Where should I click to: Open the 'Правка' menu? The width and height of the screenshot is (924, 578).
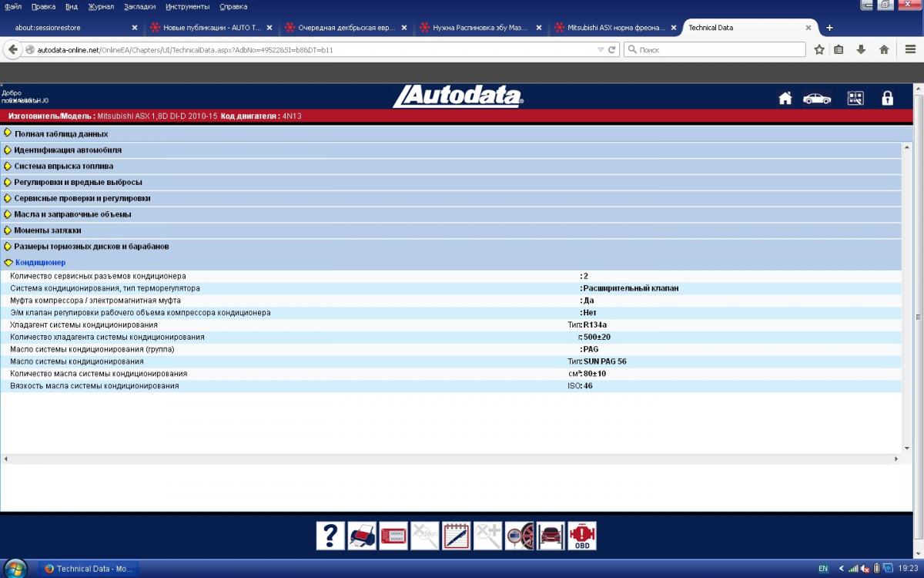point(43,6)
